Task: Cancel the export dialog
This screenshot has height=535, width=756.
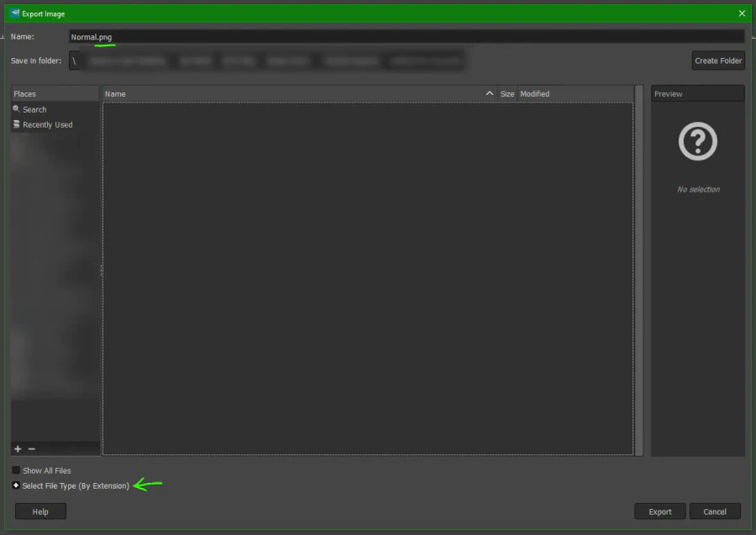Action: (x=714, y=511)
